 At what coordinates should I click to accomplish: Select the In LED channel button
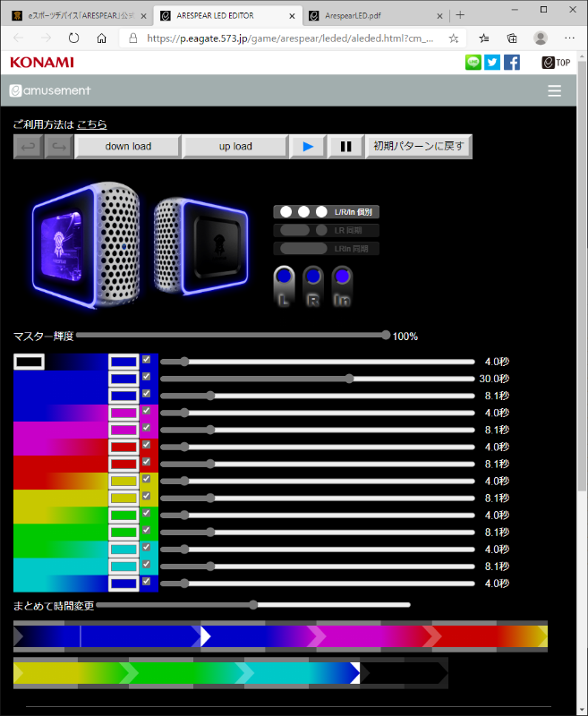point(342,286)
